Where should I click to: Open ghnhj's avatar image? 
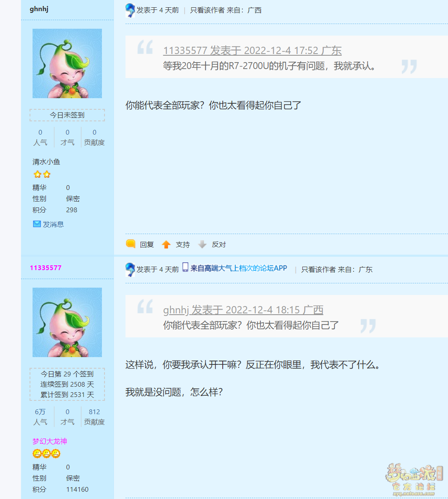[67, 63]
